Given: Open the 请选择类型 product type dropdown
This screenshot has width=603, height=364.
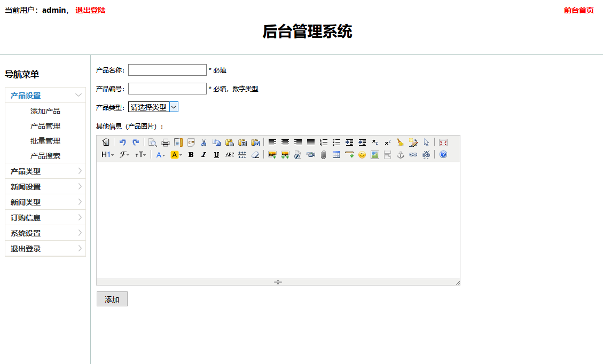Looking at the screenshot, I should click(x=153, y=107).
